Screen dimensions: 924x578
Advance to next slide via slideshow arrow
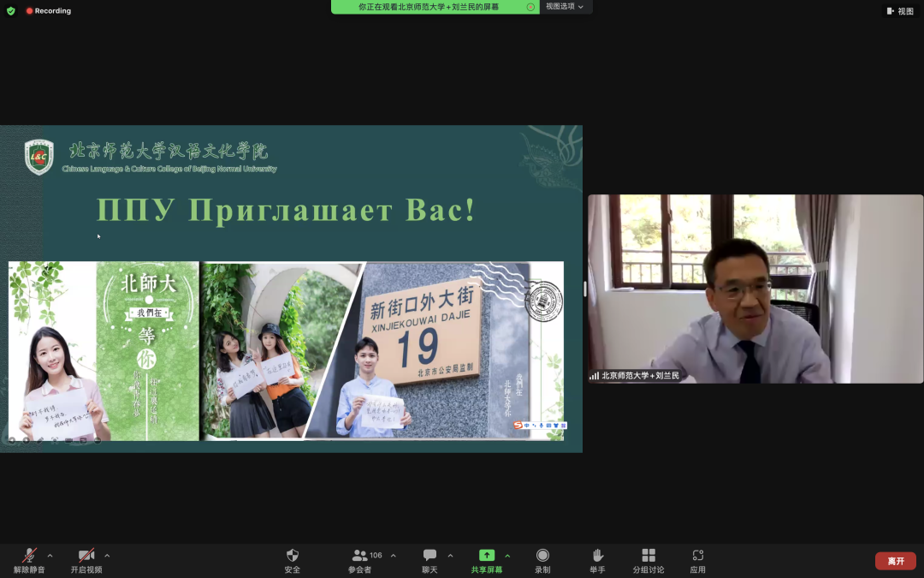click(26, 440)
